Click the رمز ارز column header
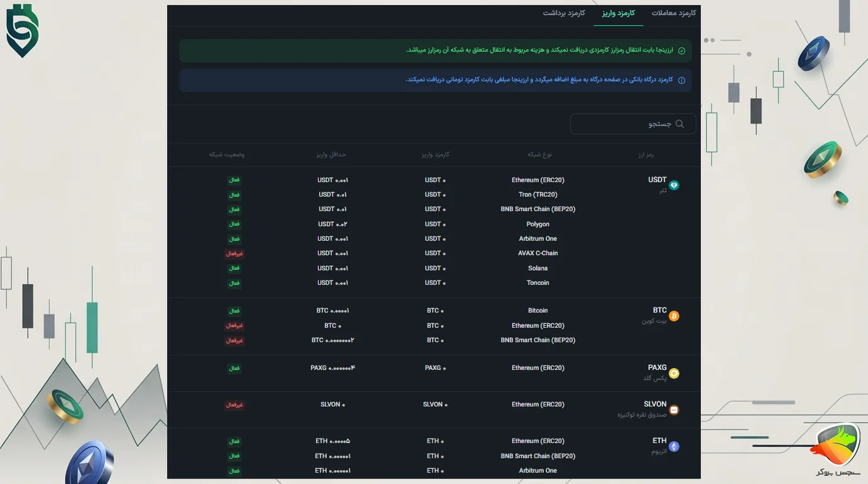This screenshot has height=484, width=868. click(x=645, y=154)
